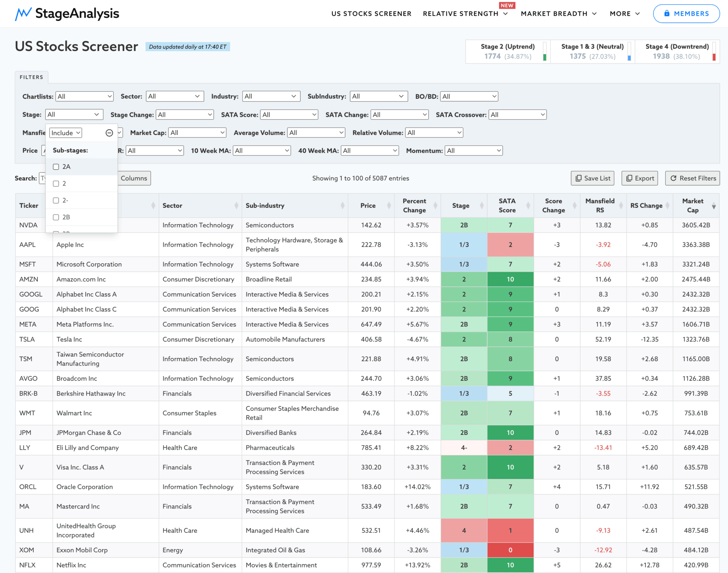The image size is (728, 573).
Task: Click the Export button
Action: coord(640,178)
